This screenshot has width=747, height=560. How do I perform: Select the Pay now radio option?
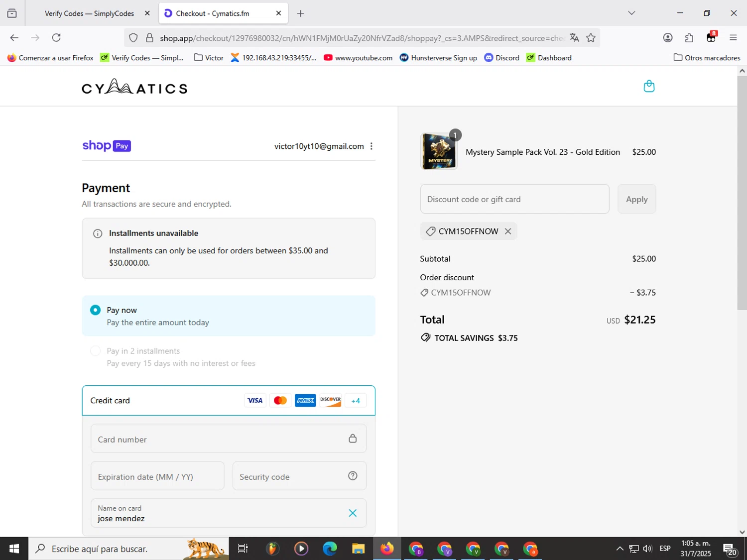(x=95, y=310)
